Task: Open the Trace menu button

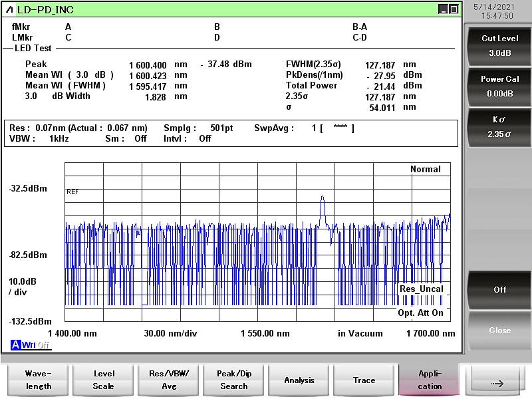Action: [364, 380]
